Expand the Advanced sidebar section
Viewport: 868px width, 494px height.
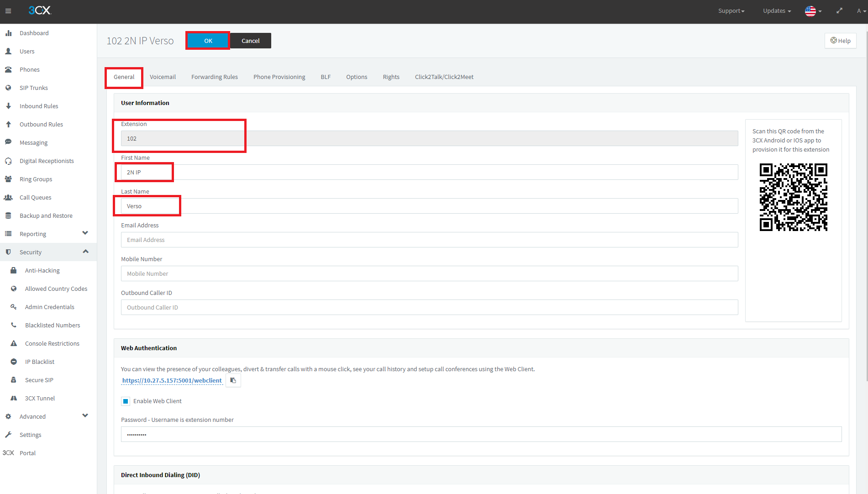tap(85, 416)
